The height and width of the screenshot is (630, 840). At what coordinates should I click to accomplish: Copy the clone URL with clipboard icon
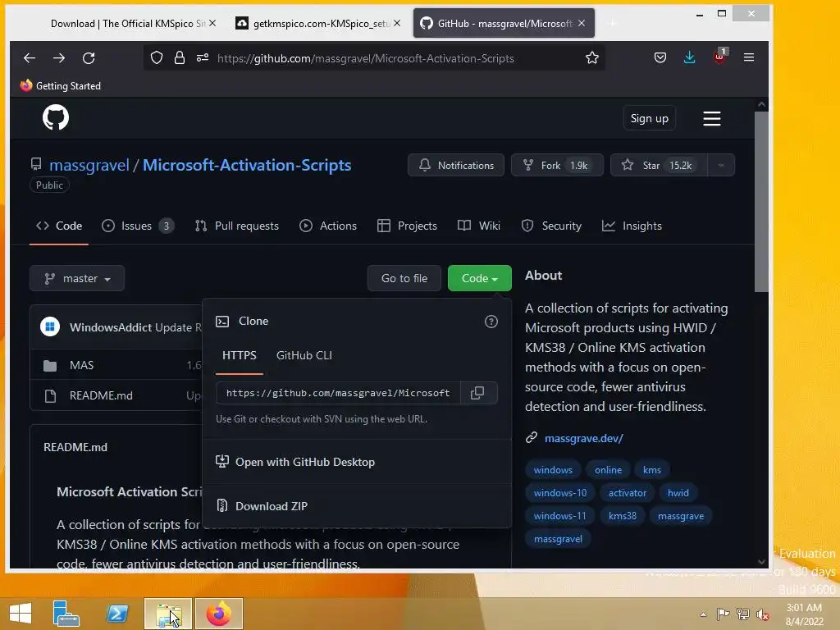pyautogui.click(x=477, y=393)
